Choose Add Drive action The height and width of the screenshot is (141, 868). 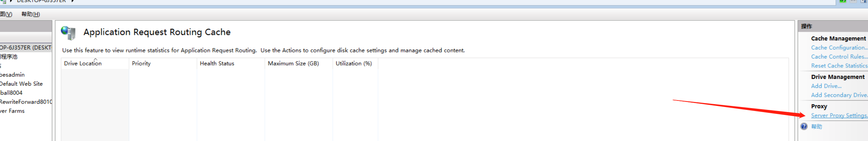tap(826, 86)
